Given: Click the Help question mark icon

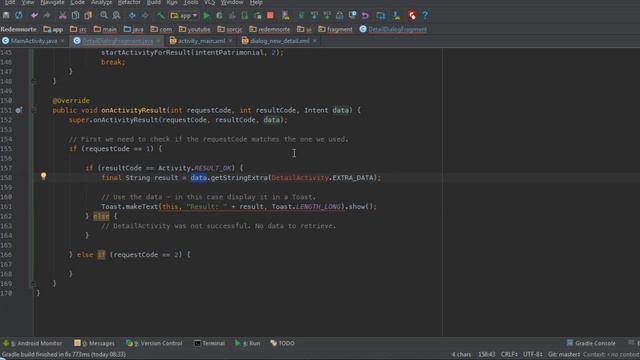Looking at the screenshot, I should tap(425, 16).
